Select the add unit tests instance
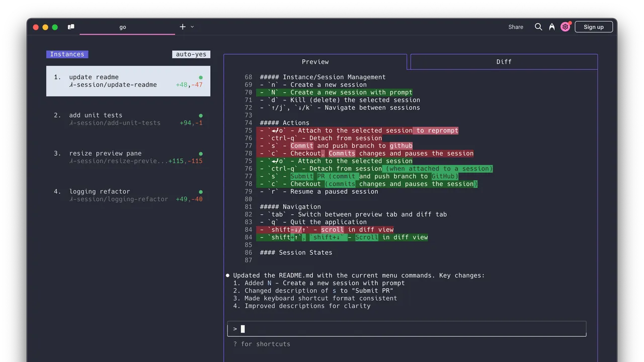The height and width of the screenshot is (362, 644). click(128, 119)
